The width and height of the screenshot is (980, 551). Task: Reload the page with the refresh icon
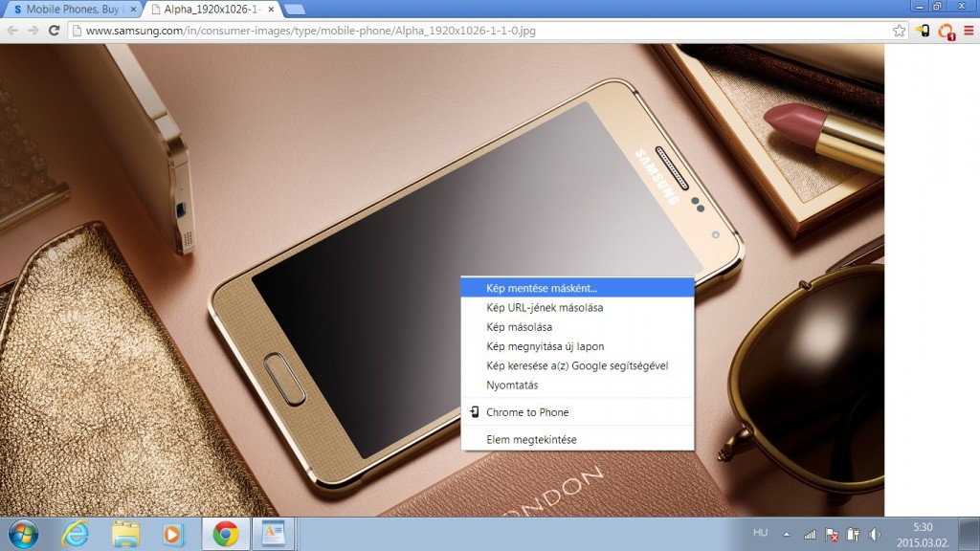tap(55, 31)
